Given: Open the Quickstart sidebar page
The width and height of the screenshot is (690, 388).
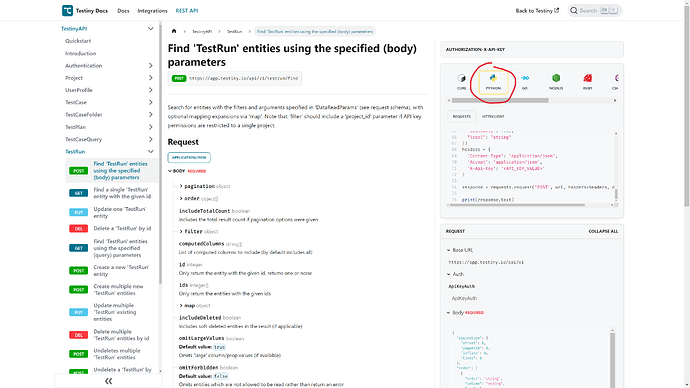Looking at the screenshot, I should coord(78,41).
